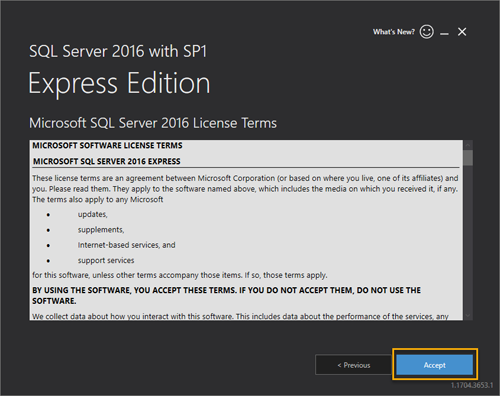Image resolution: width=500 pixels, height=396 pixels.
Task: Click the Accept button
Action: coord(435,365)
